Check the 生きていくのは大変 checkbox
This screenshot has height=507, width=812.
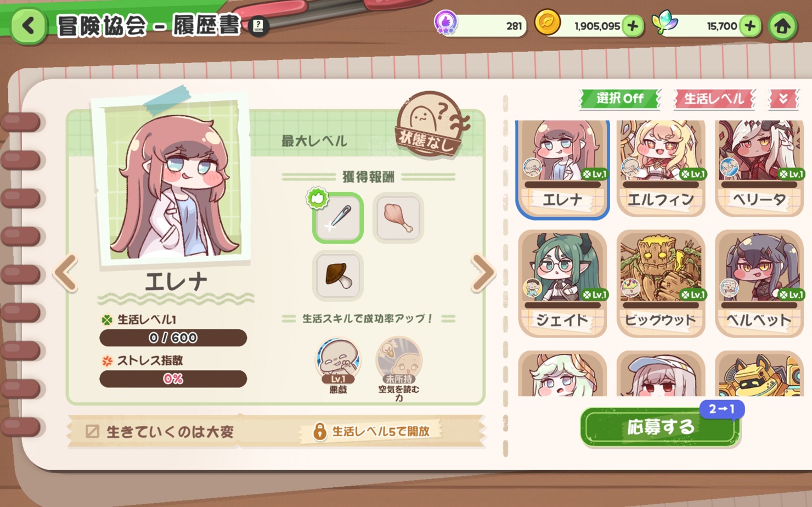coord(92,431)
